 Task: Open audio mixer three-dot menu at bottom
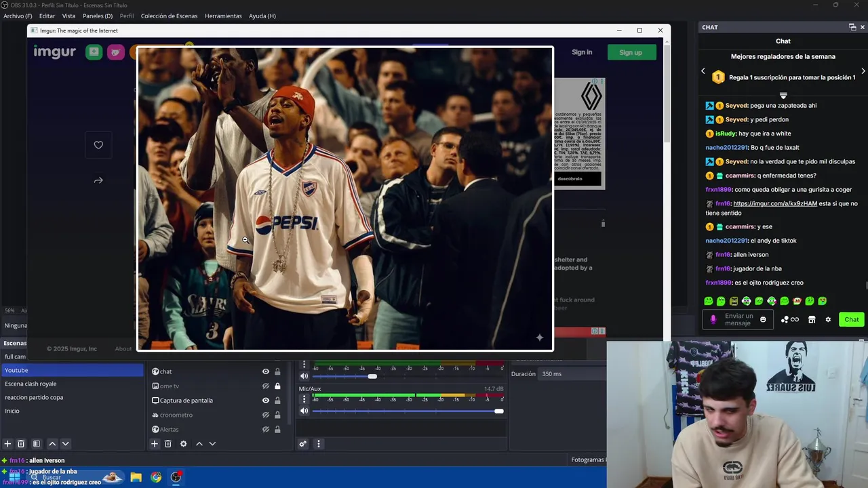318,444
